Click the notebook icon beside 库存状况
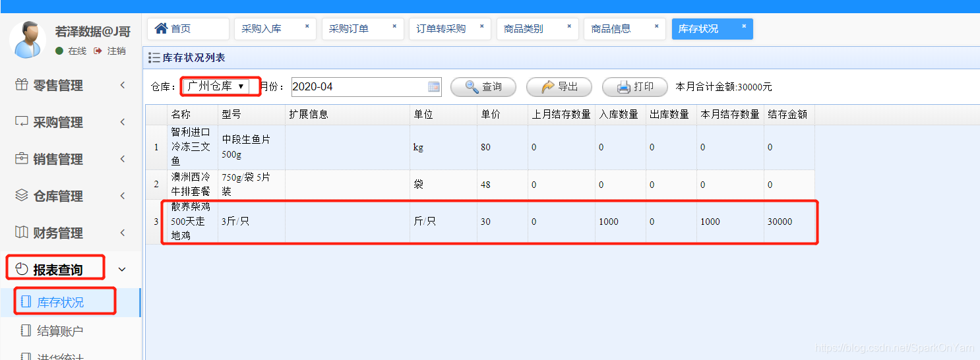This screenshot has width=980, height=360. [x=26, y=302]
